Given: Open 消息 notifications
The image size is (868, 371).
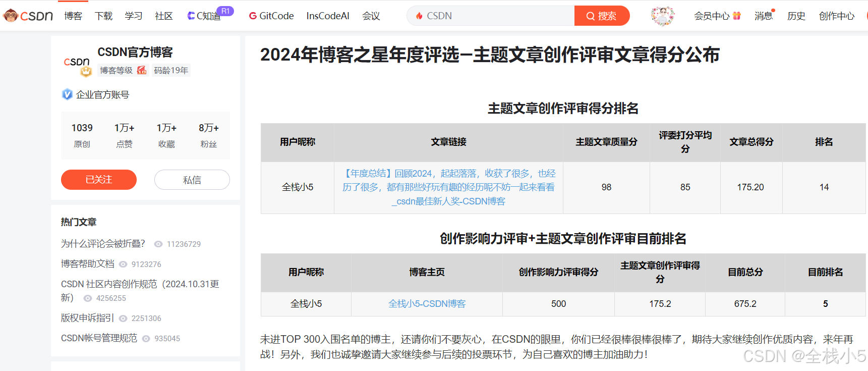Looking at the screenshot, I should tap(764, 16).
